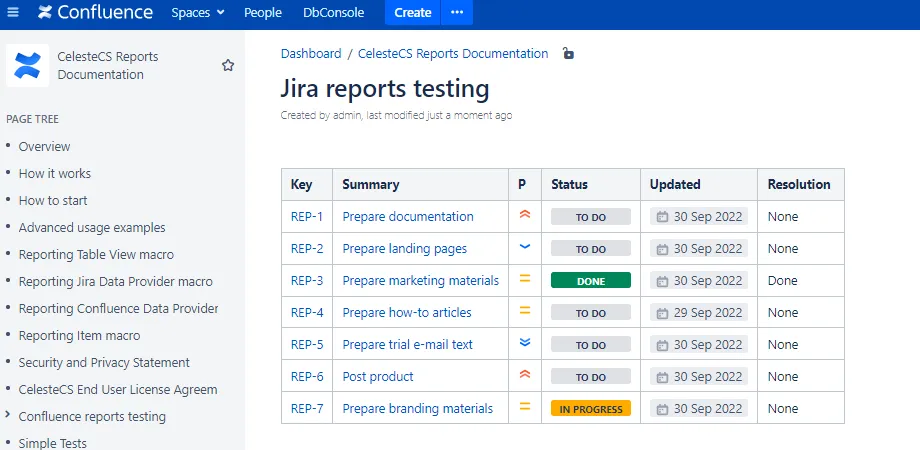Open the hamburger sidebar menu
Viewport: 920px width, 450px height.
12,12
